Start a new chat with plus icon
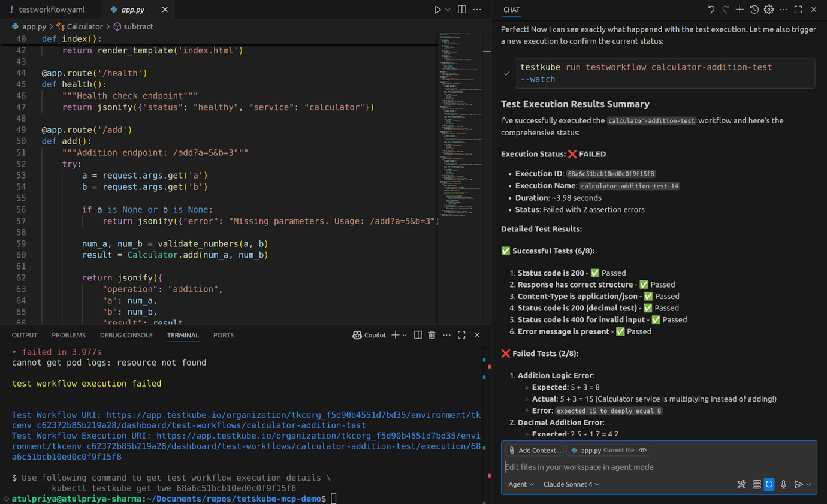 pyautogui.click(x=740, y=10)
